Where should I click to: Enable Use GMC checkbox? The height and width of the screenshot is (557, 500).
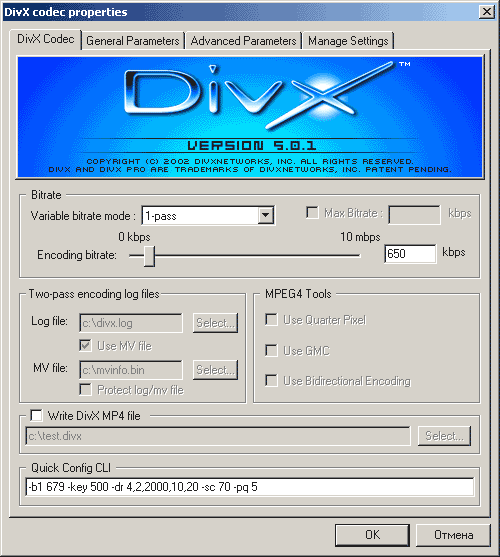[271, 350]
